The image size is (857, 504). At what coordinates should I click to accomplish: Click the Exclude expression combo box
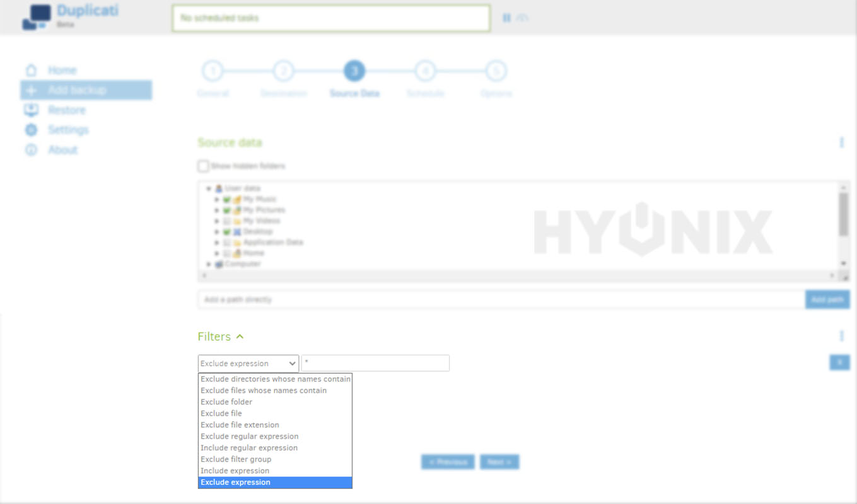pyautogui.click(x=248, y=364)
